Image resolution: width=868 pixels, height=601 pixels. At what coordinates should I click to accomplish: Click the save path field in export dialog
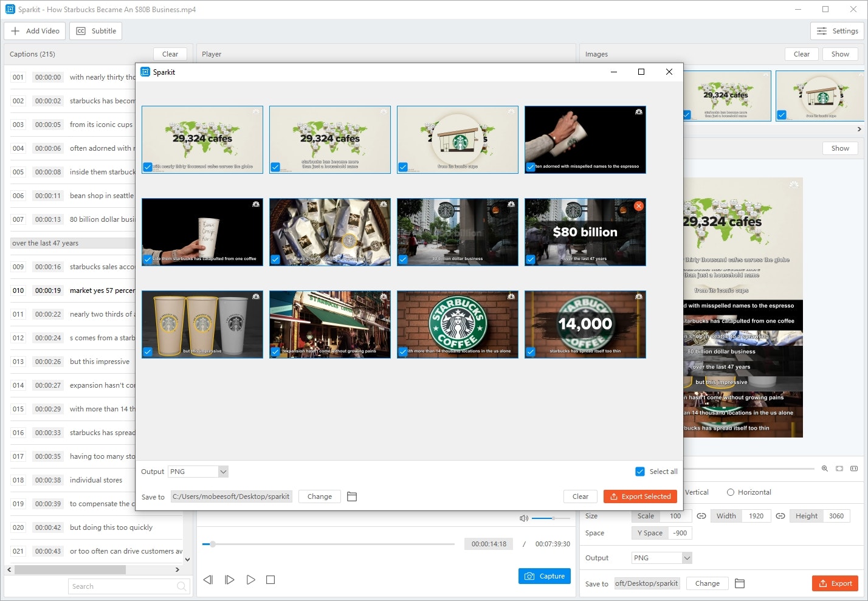[x=232, y=496]
